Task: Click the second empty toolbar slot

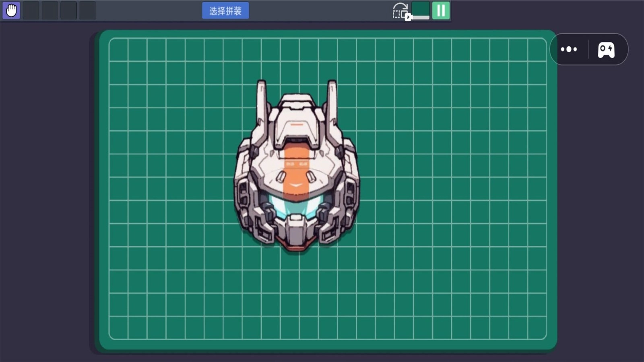Action: [x=50, y=10]
